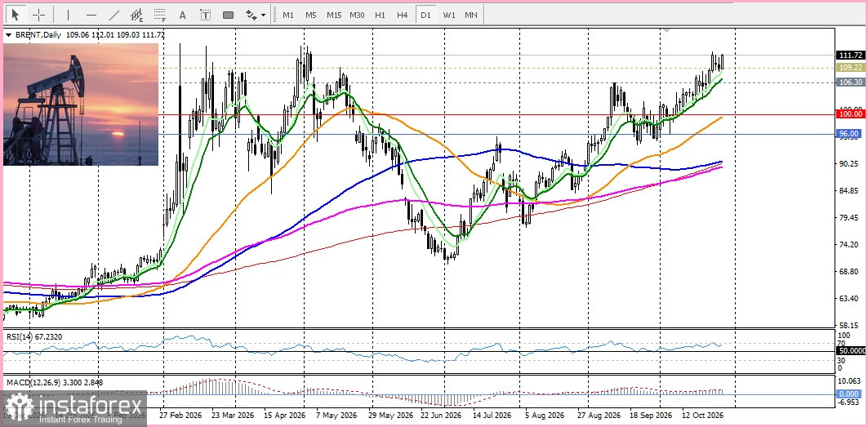Switch to the M15 timeframe

click(x=334, y=15)
